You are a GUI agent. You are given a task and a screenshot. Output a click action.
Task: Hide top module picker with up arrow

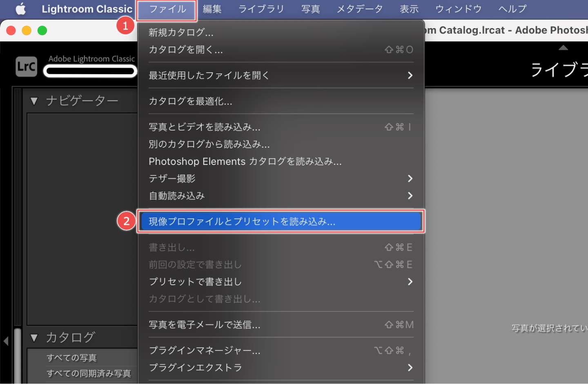pyautogui.click(x=563, y=48)
